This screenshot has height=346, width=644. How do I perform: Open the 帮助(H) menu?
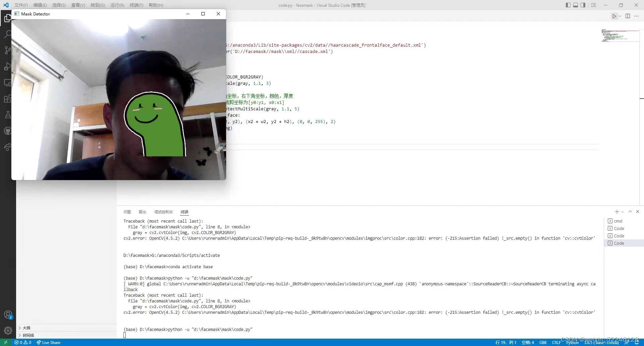(156, 5)
